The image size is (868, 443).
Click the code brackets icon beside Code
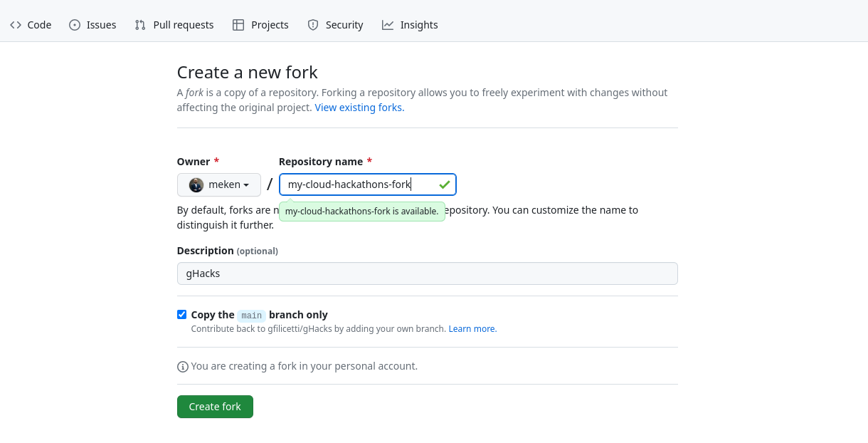(16, 24)
